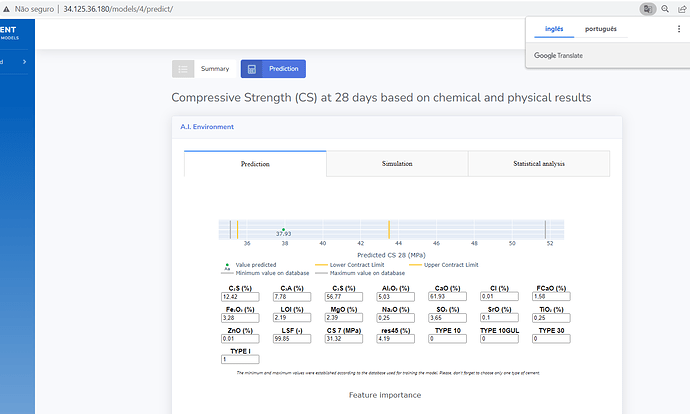Image resolution: width=690 pixels, height=414 pixels.
Task: Open the Google Translate options menu (three dots)
Action: 679,29
